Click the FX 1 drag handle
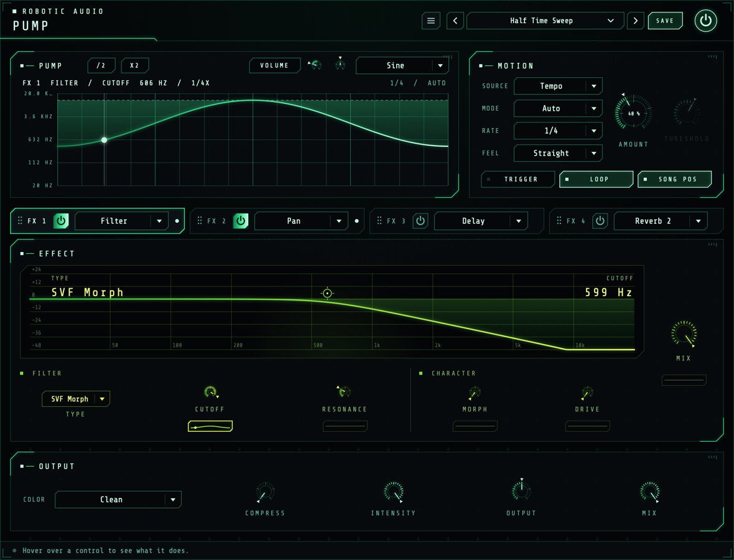Image resolution: width=734 pixels, height=560 pixels. [x=20, y=220]
